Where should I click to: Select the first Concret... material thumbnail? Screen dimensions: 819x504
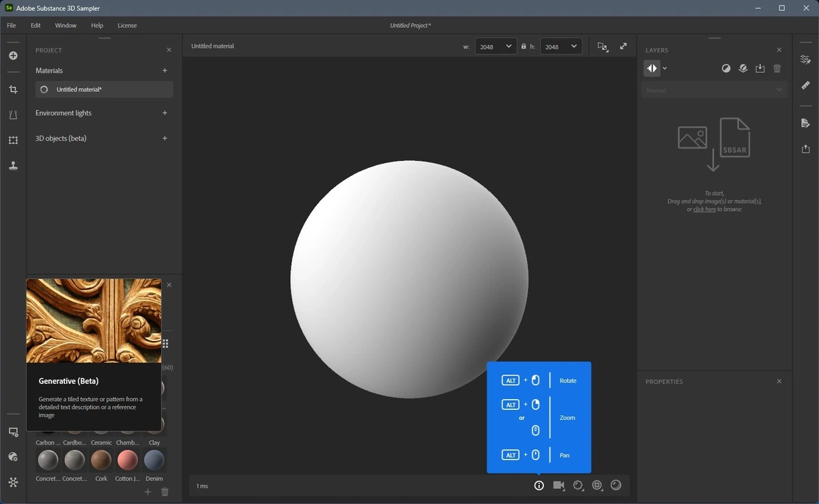click(x=48, y=460)
